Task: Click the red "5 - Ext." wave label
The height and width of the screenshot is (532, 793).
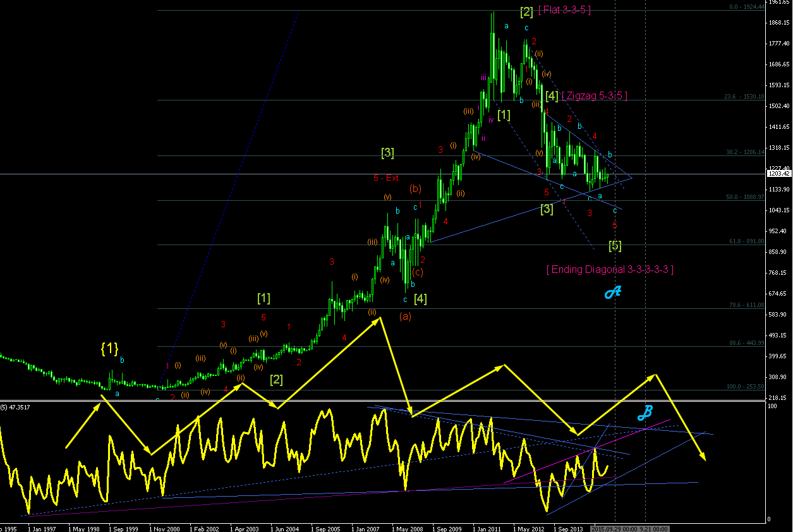Action: click(386, 178)
